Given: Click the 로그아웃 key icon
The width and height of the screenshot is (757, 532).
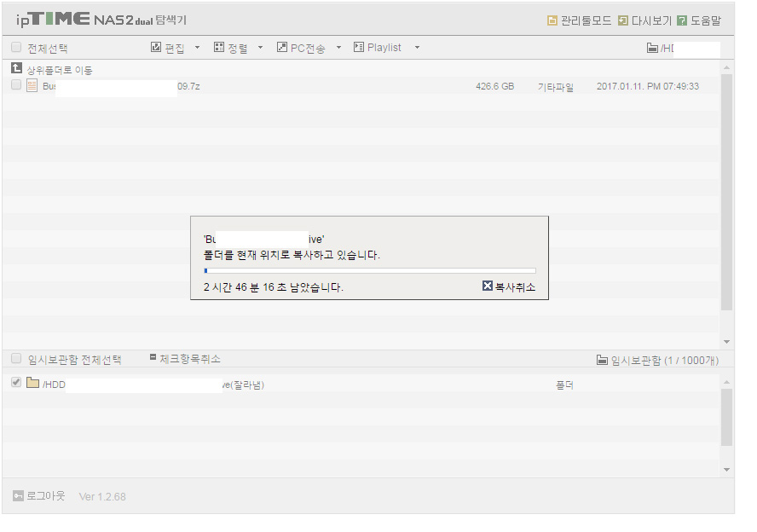Looking at the screenshot, I should (x=18, y=496).
